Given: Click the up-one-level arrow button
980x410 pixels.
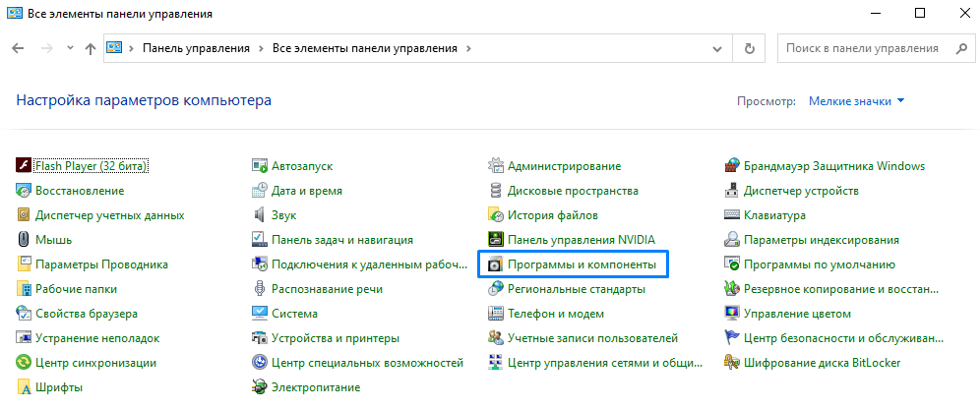Looking at the screenshot, I should pyautogui.click(x=91, y=48).
